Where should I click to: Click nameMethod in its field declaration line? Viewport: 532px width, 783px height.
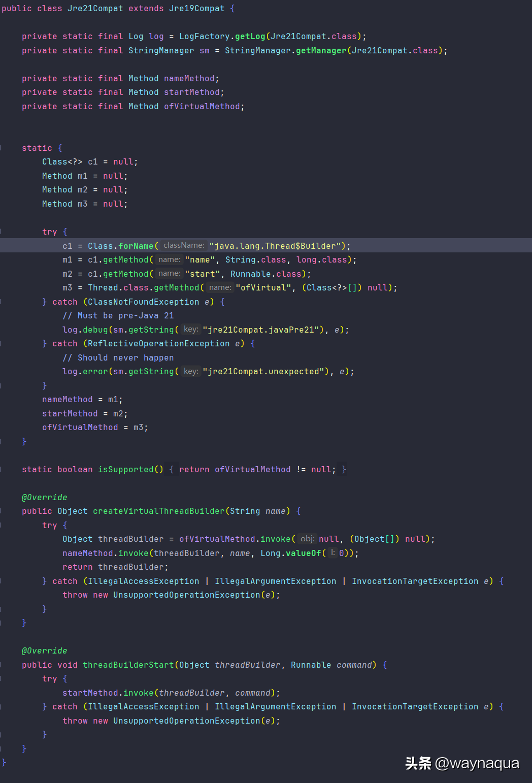click(189, 79)
